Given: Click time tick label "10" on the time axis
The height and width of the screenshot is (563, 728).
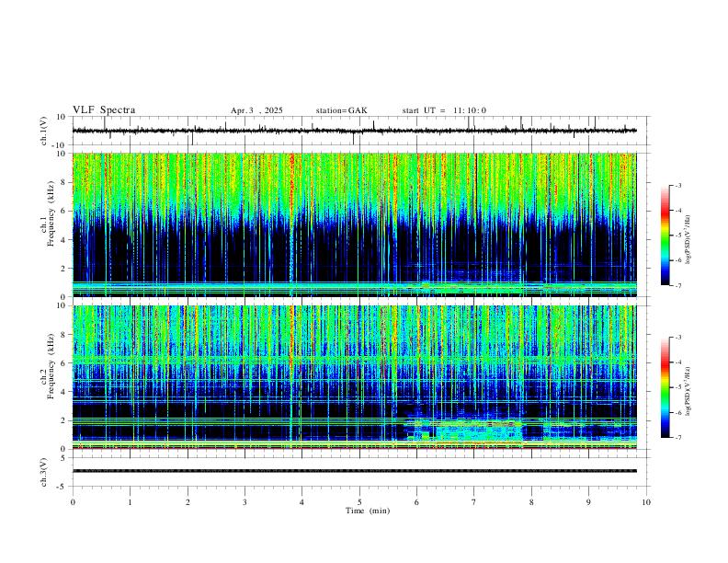Looking at the screenshot, I should click(x=646, y=502).
